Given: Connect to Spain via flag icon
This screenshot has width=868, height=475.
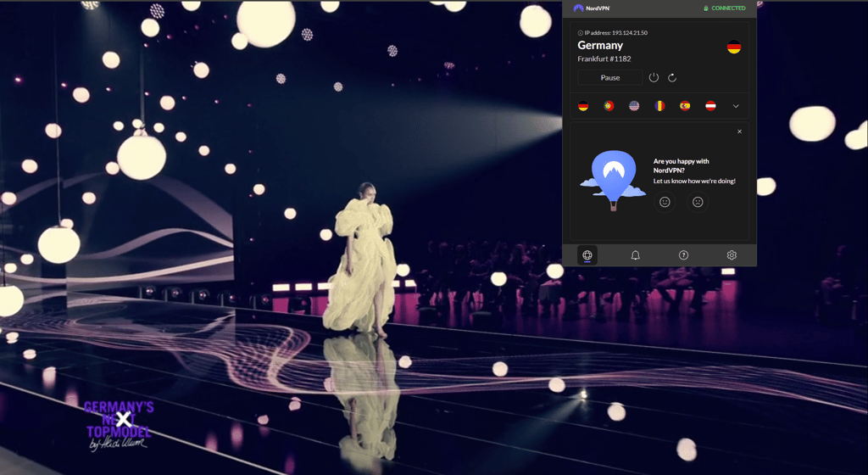Looking at the screenshot, I should [685, 106].
